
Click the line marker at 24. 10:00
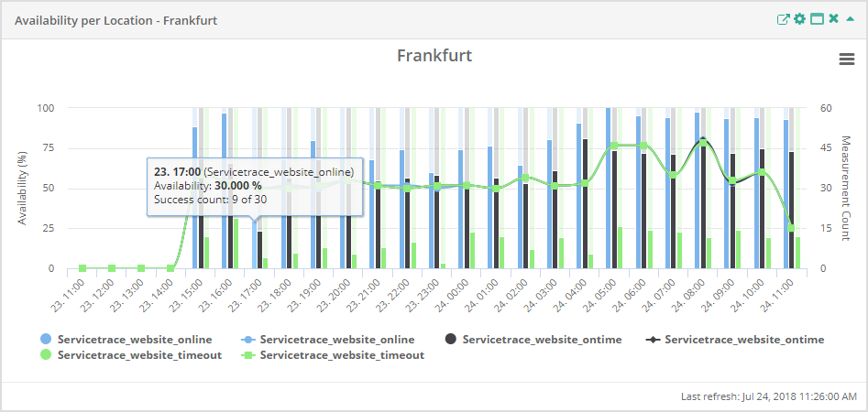pos(762,172)
